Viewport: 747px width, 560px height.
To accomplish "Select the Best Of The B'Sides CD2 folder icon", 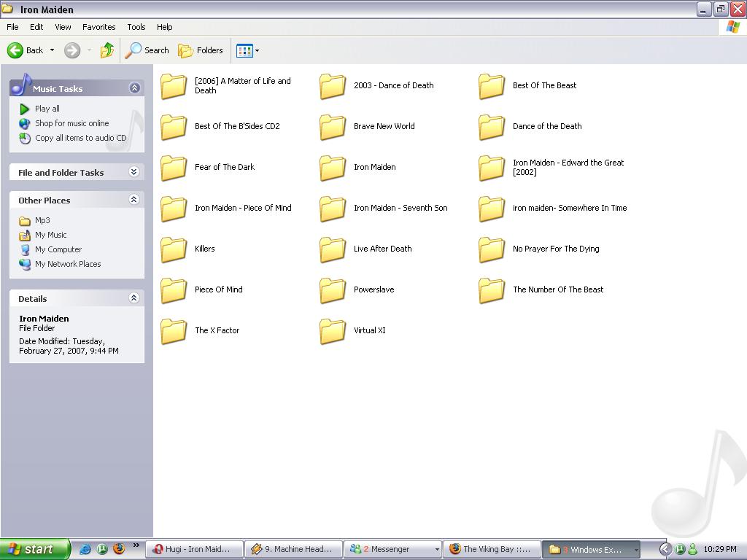I will (x=174, y=127).
